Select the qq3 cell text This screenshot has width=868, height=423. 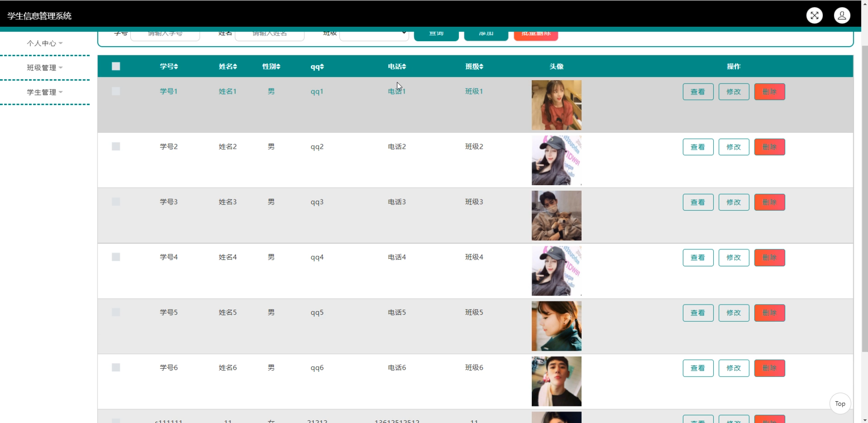(x=317, y=202)
